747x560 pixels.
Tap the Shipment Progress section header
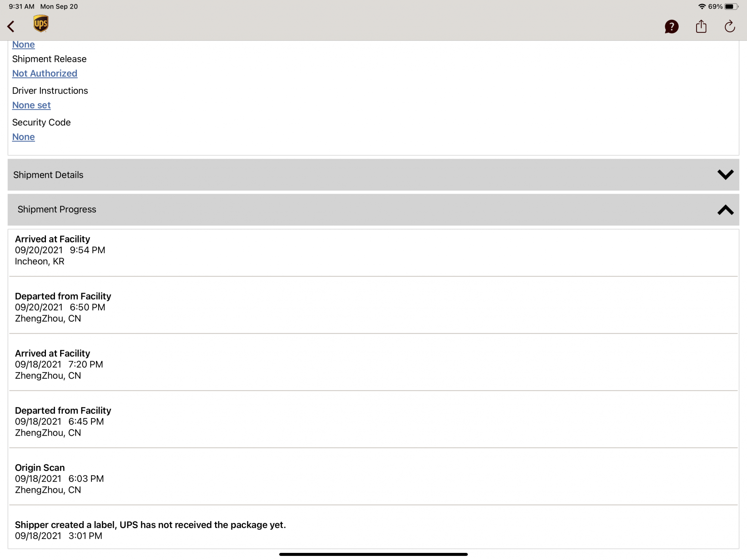pos(57,209)
